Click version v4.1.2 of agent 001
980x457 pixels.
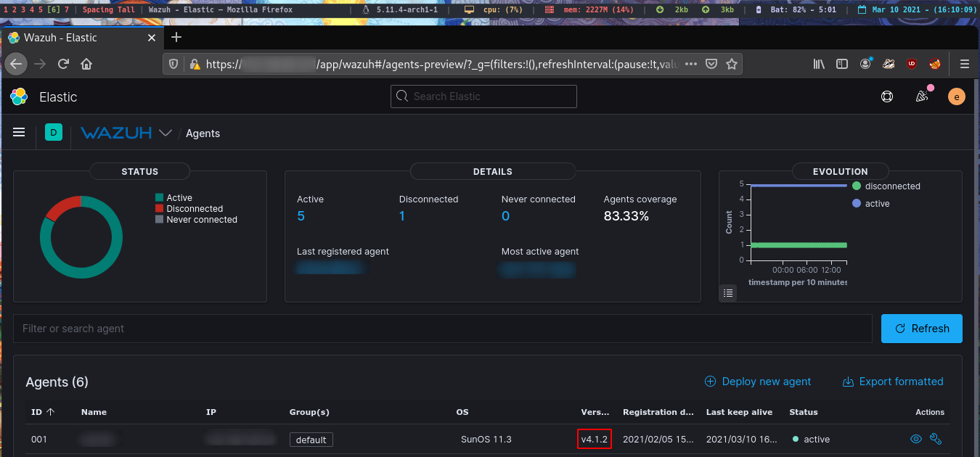[x=595, y=440]
